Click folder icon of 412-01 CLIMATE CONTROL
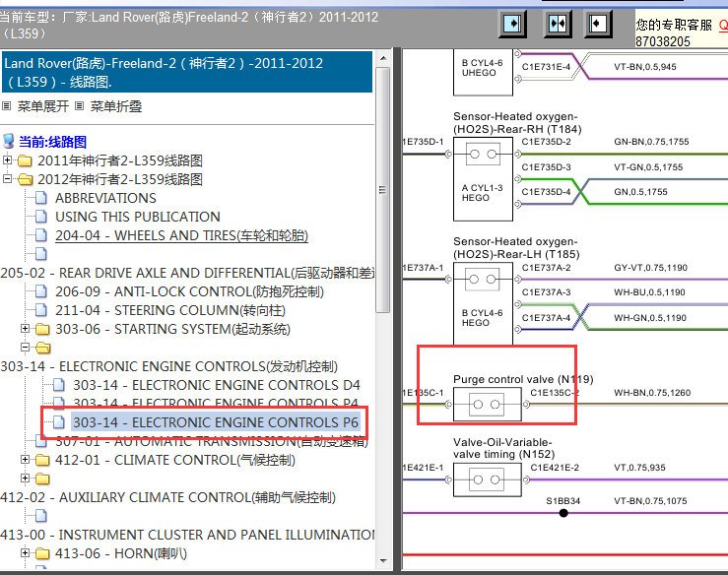This screenshot has height=575, width=728. (42, 460)
